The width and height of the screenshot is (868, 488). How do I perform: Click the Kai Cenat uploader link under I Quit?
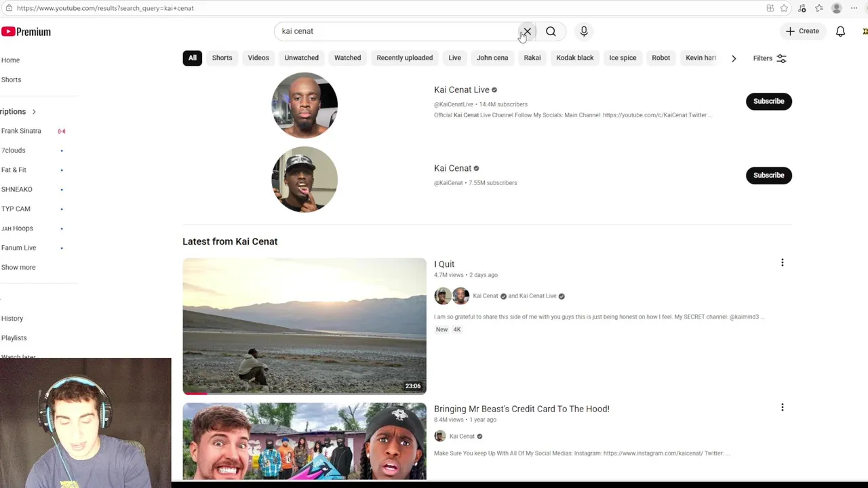(x=486, y=296)
